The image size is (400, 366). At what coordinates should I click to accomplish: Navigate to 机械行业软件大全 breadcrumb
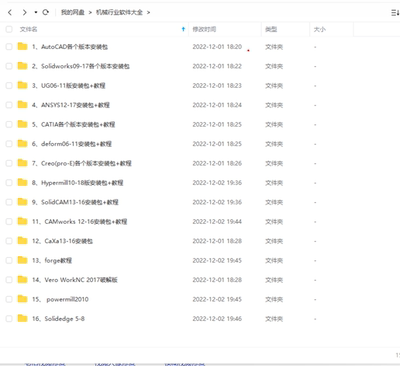[x=119, y=12]
